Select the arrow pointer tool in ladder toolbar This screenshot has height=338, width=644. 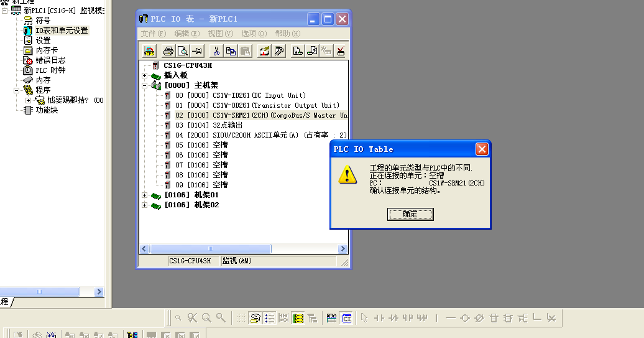pyautogui.click(x=364, y=317)
